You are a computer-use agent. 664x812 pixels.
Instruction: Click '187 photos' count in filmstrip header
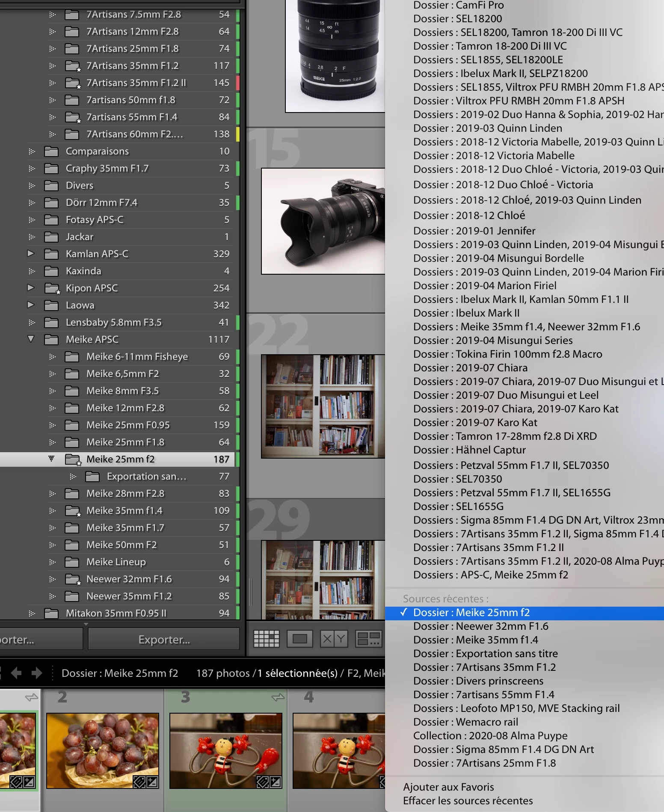point(223,673)
